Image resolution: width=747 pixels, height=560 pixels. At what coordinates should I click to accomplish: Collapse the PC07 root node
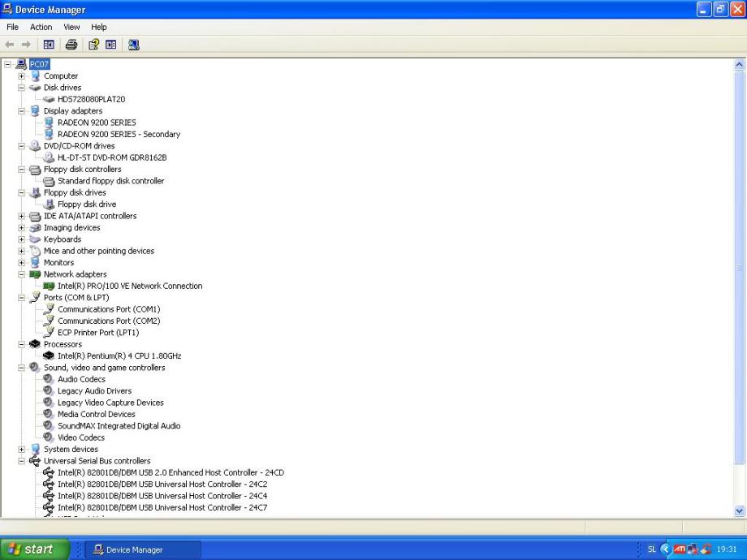(x=7, y=64)
